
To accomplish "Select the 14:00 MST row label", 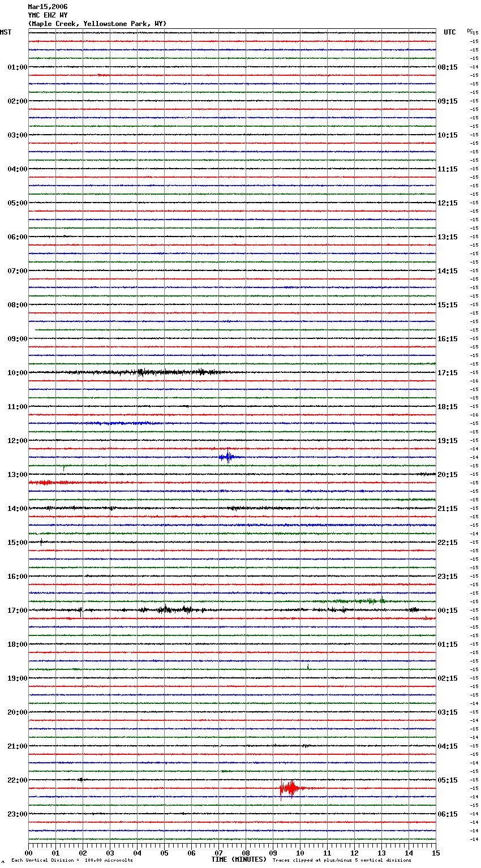I will (18, 509).
